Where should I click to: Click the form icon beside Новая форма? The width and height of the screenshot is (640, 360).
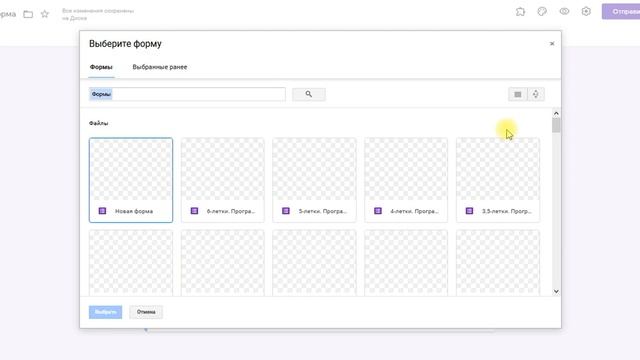point(102,211)
